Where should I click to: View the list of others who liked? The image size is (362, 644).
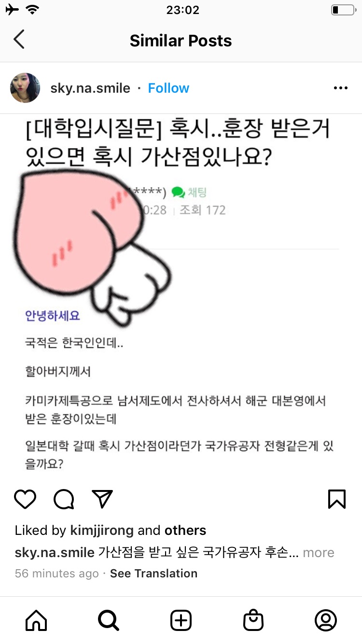click(x=185, y=530)
